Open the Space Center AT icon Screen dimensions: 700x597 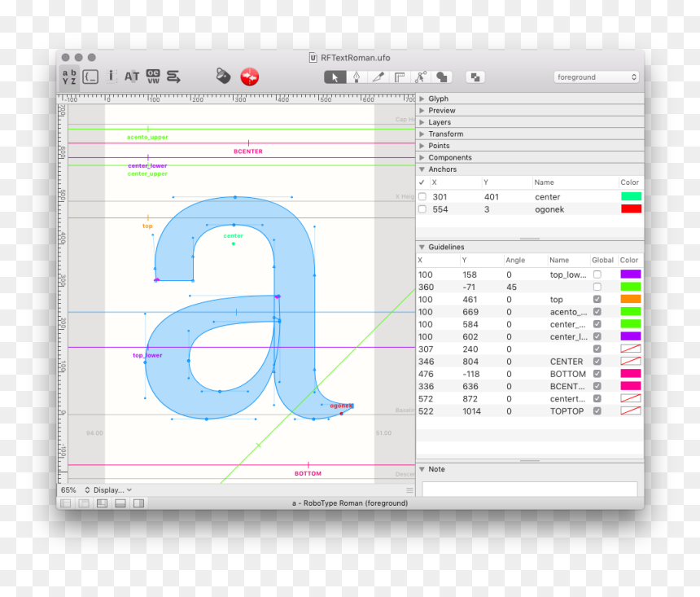[x=132, y=77]
